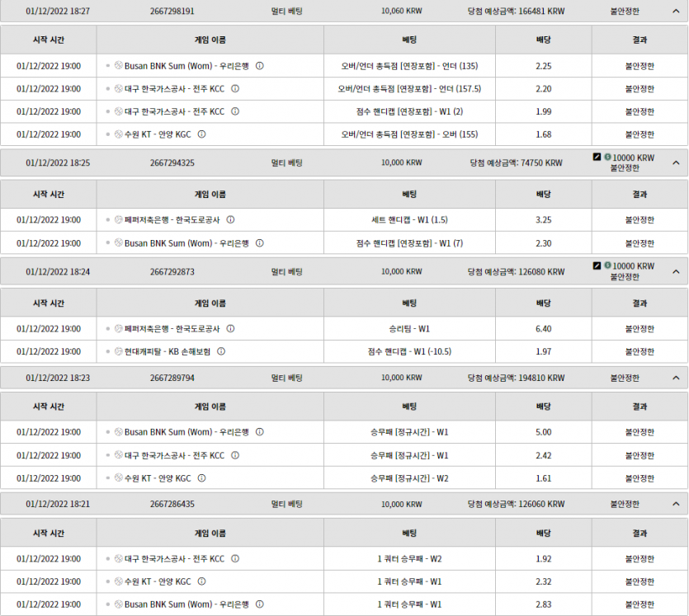Click expected winnings 126060 KRW
Viewport: 689px width, 616px height.
516,504
